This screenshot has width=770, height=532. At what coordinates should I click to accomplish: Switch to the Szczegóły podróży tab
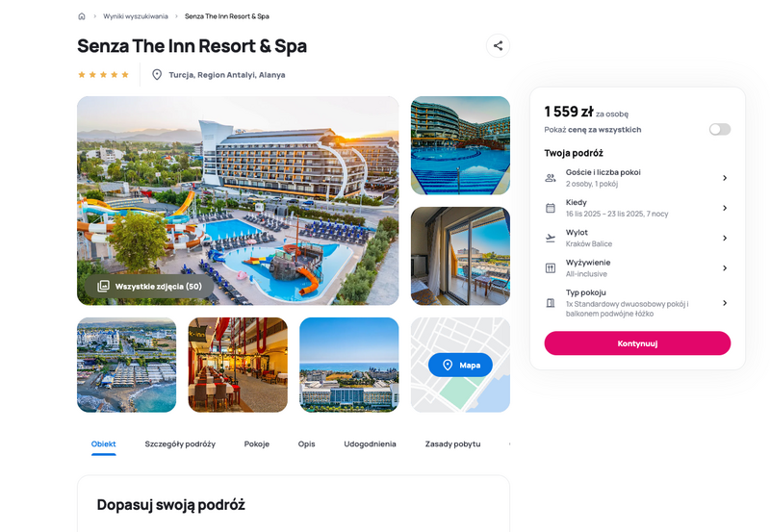(180, 443)
